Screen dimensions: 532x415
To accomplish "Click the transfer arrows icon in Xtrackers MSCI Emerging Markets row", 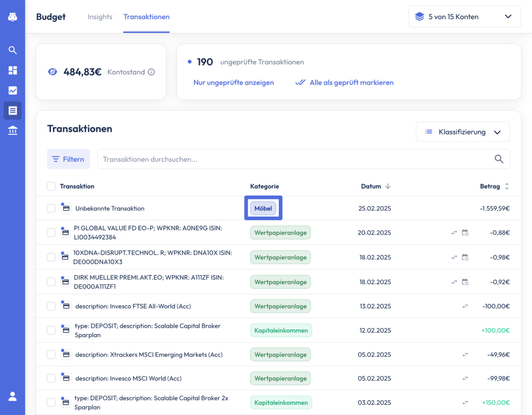I will 465,355.
